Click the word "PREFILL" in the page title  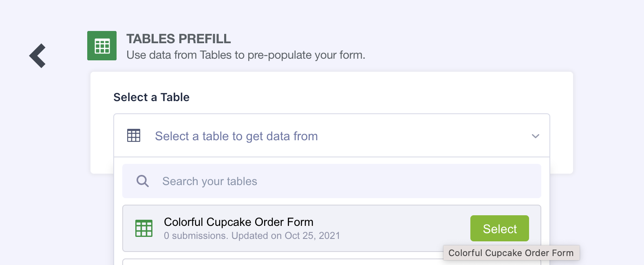coord(205,39)
